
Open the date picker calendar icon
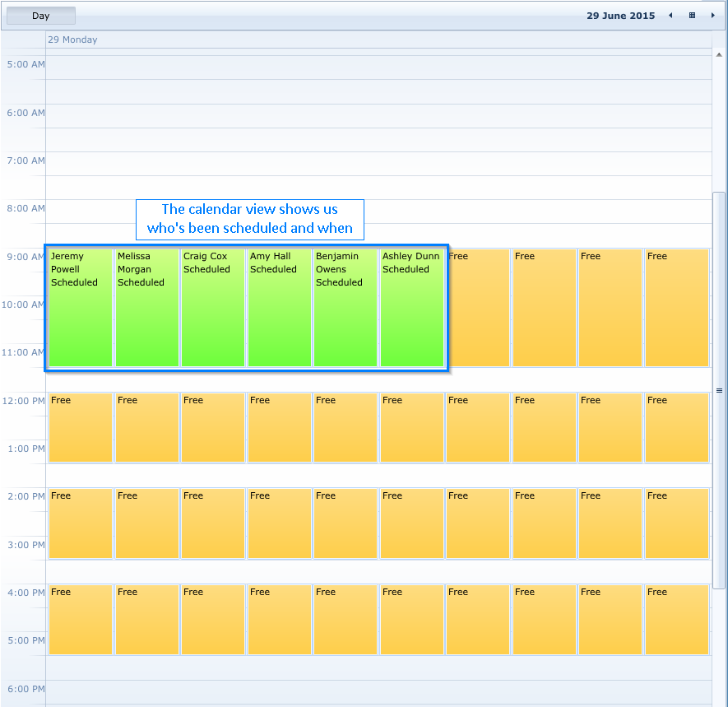(x=692, y=16)
